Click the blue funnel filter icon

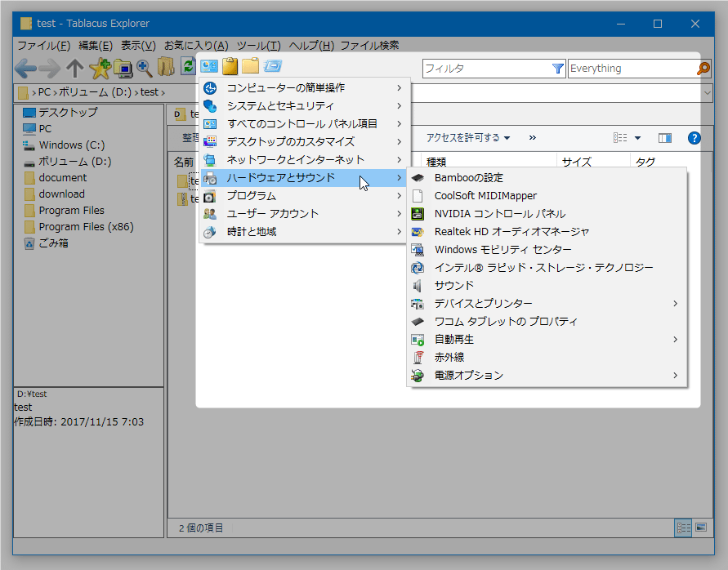[x=557, y=69]
